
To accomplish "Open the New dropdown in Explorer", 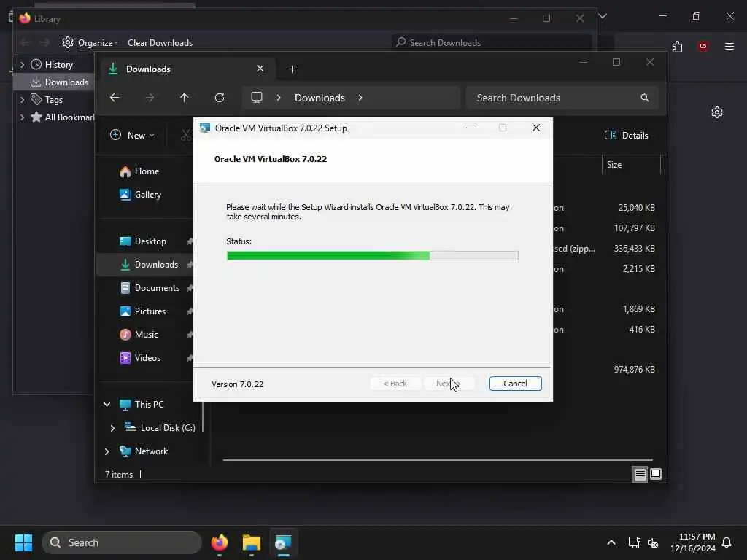I will click(x=132, y=135).
